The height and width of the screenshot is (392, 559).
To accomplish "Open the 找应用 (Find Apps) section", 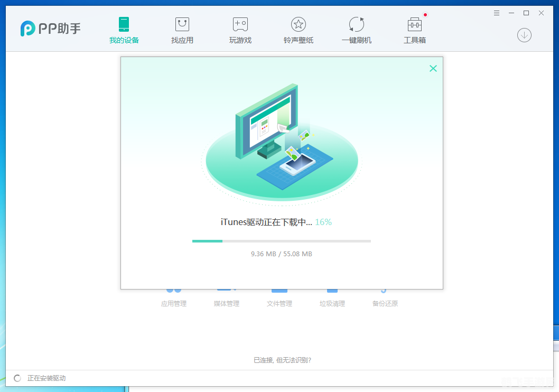I will [182, 29].
